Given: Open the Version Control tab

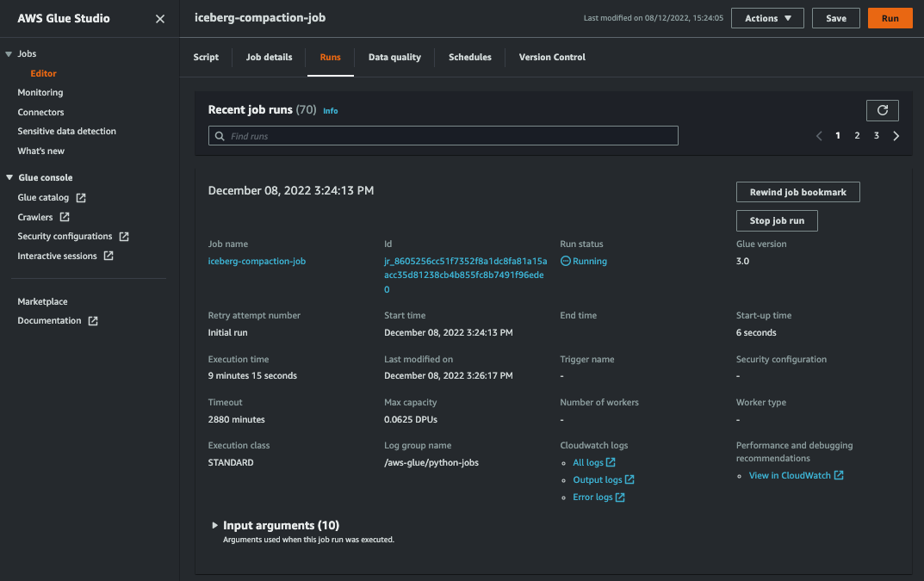Looking at the screenshot, I should pos(552,57).
